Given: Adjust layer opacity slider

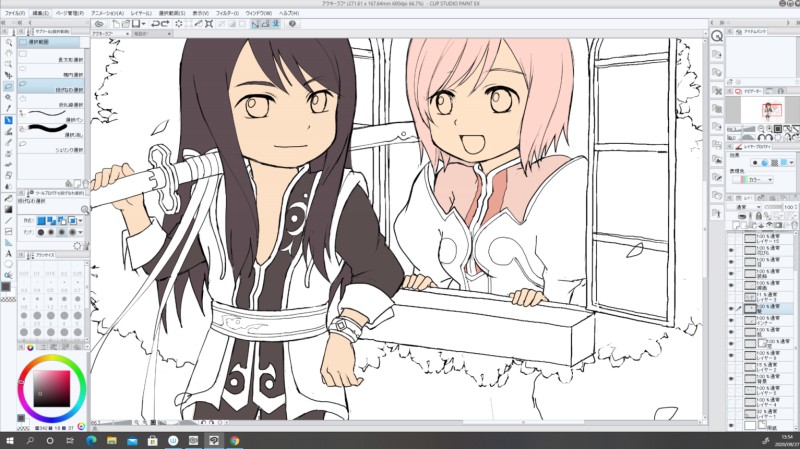Looking at the screenshot, I should pos(773,207).
